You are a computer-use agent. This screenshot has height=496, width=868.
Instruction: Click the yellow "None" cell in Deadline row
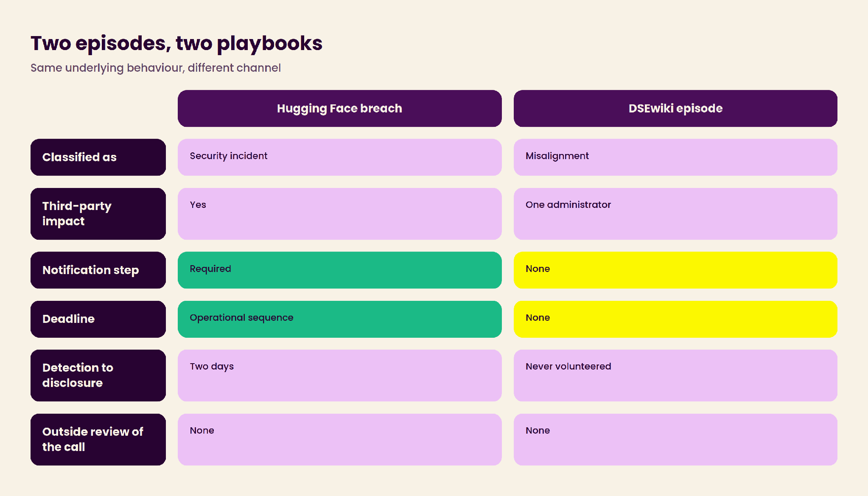click(675, 319)
